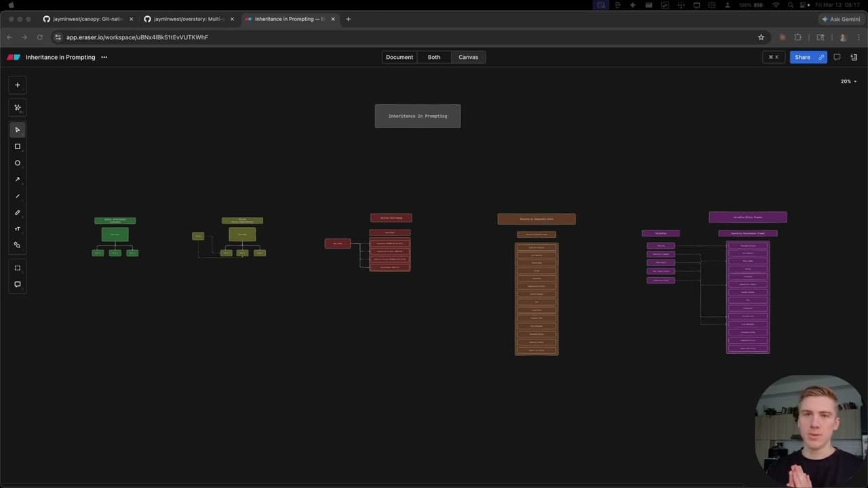Switch view to Document mode
The image size is (868, 488).
(x=399, y=57)
